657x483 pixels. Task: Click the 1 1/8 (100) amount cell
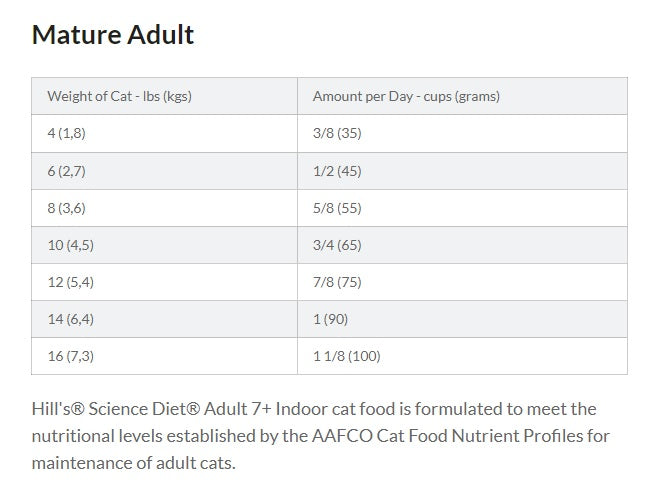click(462, 356)
